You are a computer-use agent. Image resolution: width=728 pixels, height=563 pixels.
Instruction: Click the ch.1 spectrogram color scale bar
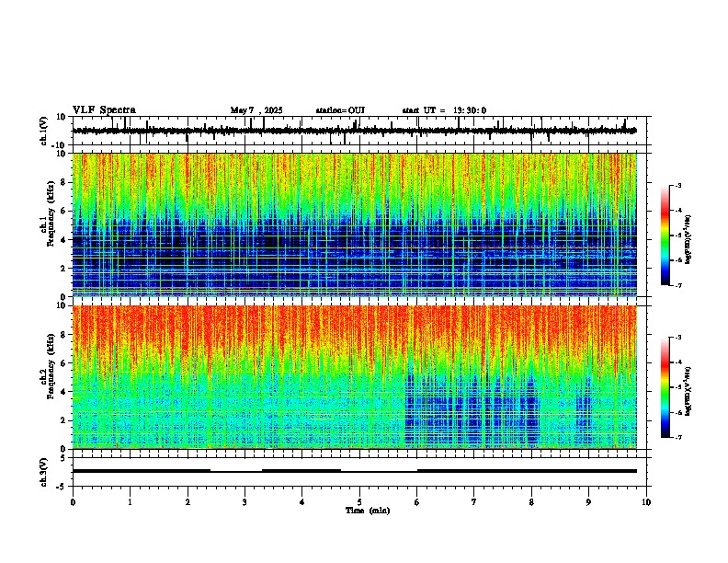click(x=665, y=236)
